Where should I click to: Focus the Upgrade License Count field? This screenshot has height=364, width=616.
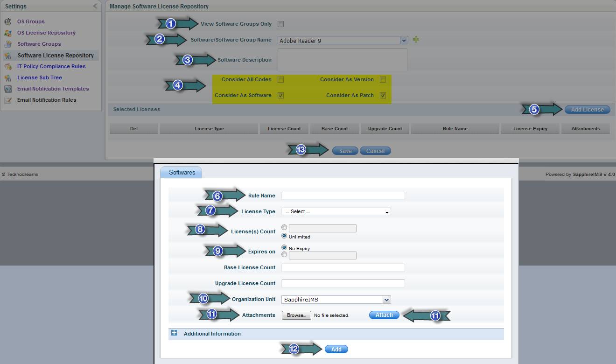(343, 283)
